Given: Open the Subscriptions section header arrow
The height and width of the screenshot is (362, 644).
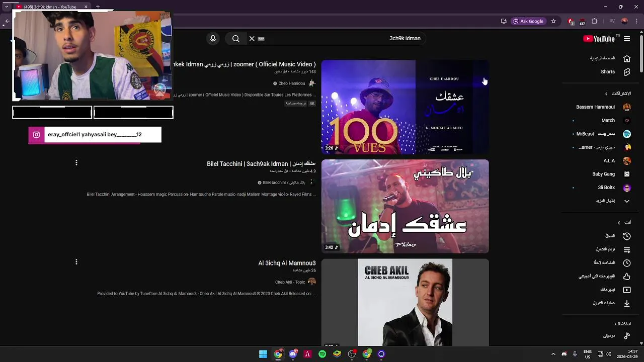Looking at the screenshot, I should (606, 94).
